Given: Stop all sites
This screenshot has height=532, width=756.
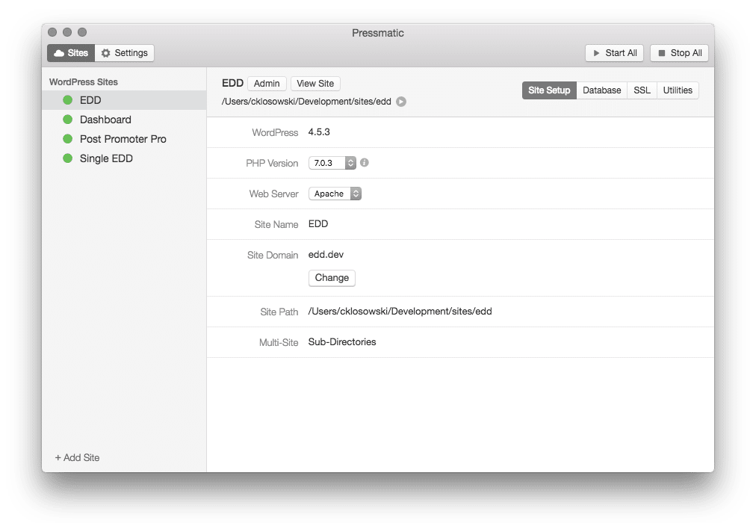Looking at the screenshot, I should [679, 53].
